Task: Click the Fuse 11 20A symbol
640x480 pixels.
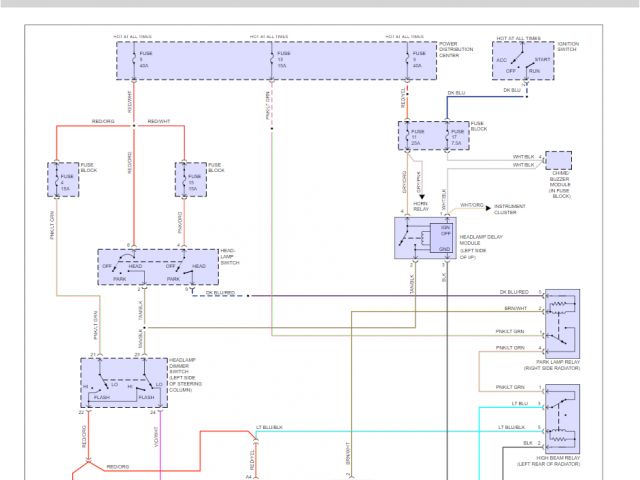Action: (x=416, y=137)
